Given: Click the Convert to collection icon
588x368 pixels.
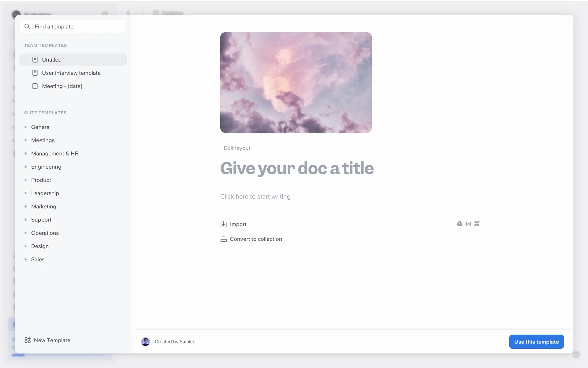Looking at the screenshot, I should 224,239.
